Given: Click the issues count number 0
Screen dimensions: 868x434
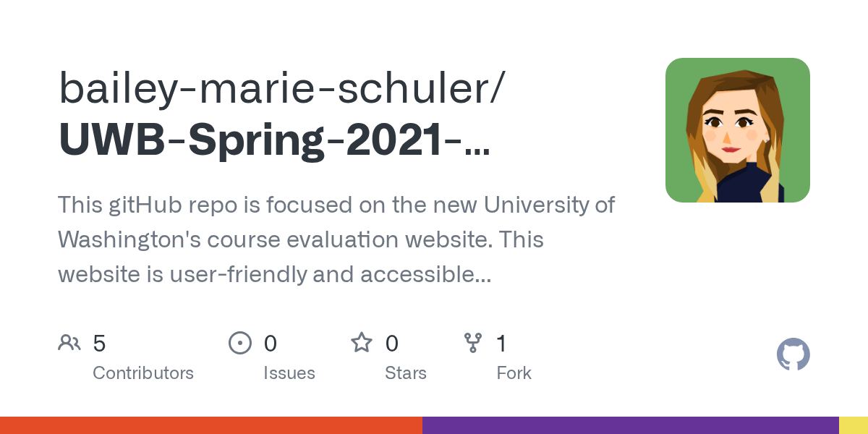Looking at the screenshot, I should (x=270, y=344).
